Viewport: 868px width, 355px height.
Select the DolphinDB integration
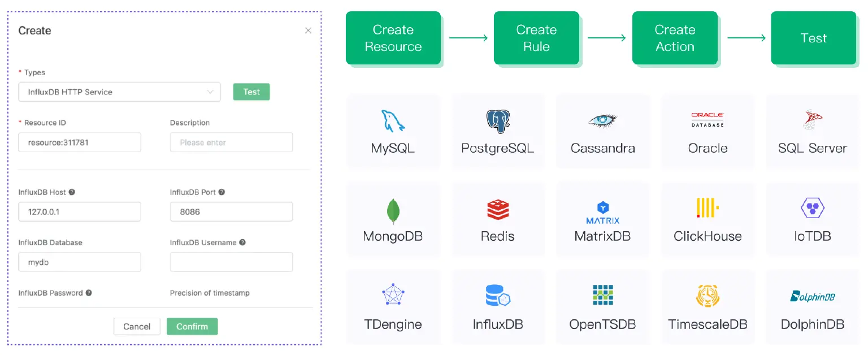click(x=813, y=307)
